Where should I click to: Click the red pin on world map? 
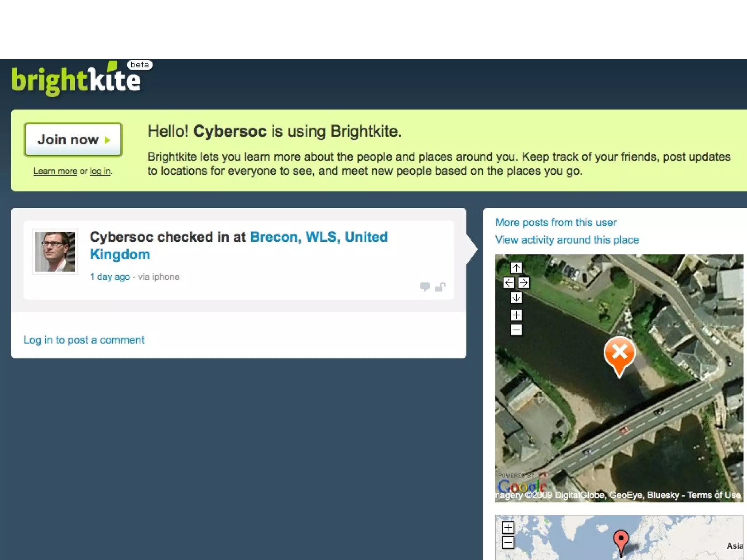[621, 540]
